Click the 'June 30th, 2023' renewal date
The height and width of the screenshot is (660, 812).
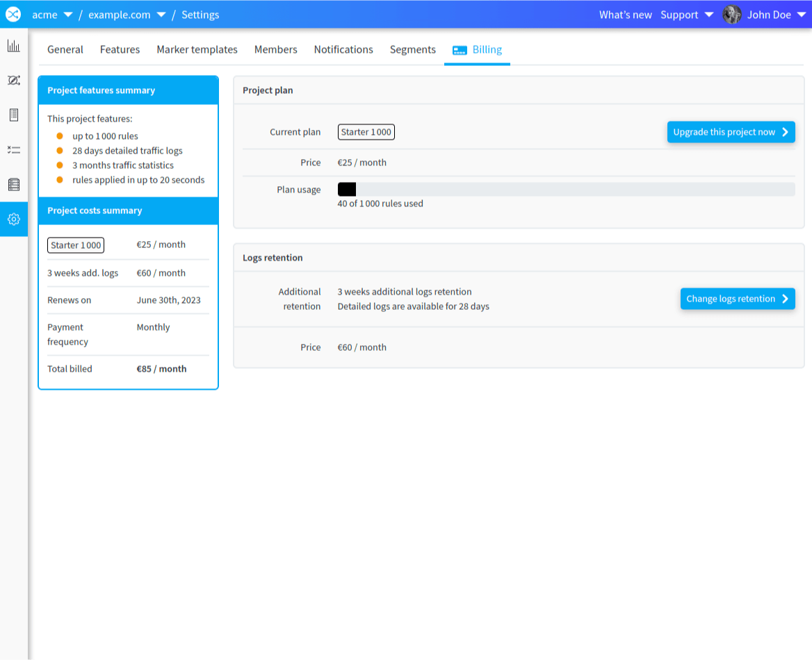pyautogui.click(x=168, y=300)
